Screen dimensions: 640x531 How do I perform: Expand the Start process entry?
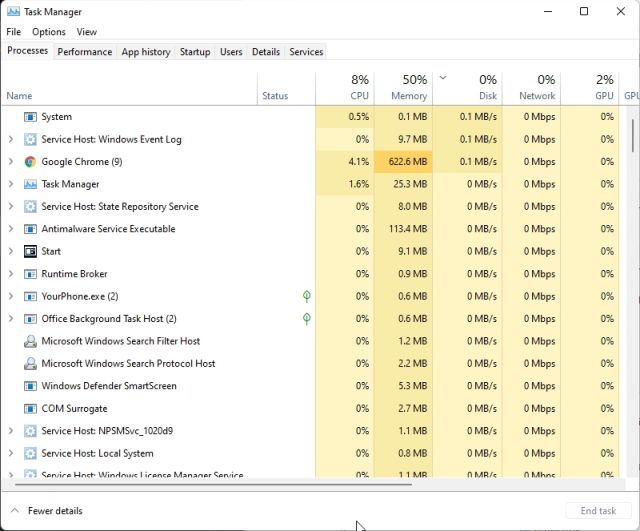[x=11, y=251]
